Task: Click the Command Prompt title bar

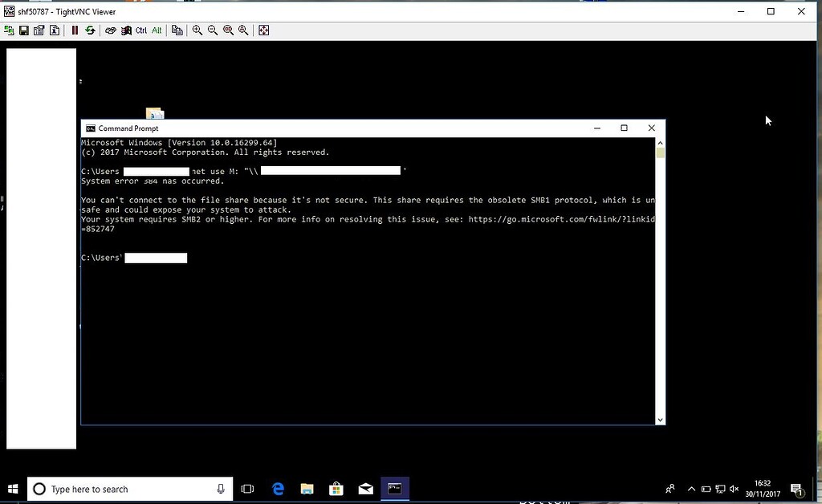Action: (321, 128)
